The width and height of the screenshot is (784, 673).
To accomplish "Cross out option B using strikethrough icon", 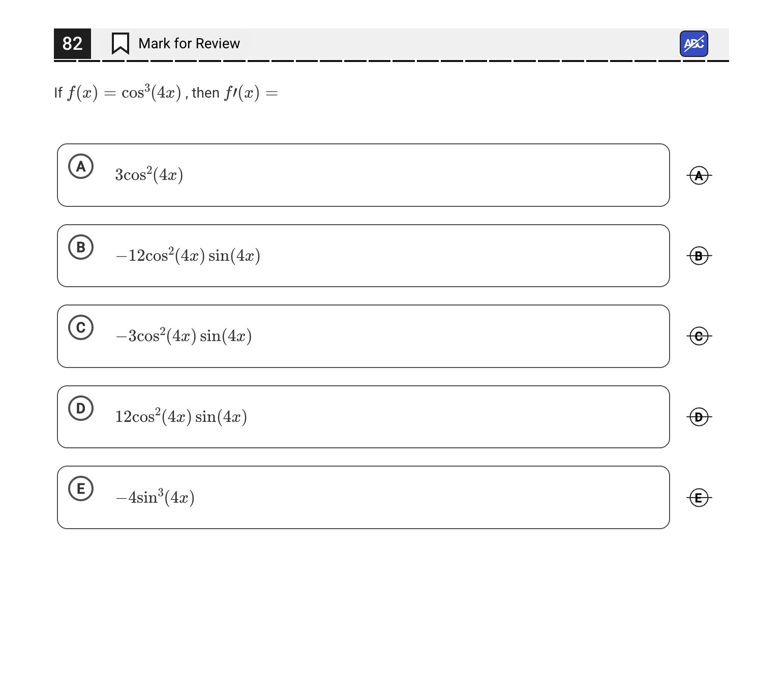I will (x=699, y=256).
